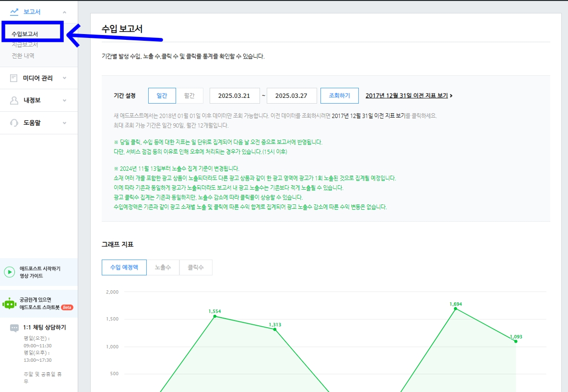Select the 미디어 관리 sidebar section
The image size is (568, 392).
[x=39, y=78]
